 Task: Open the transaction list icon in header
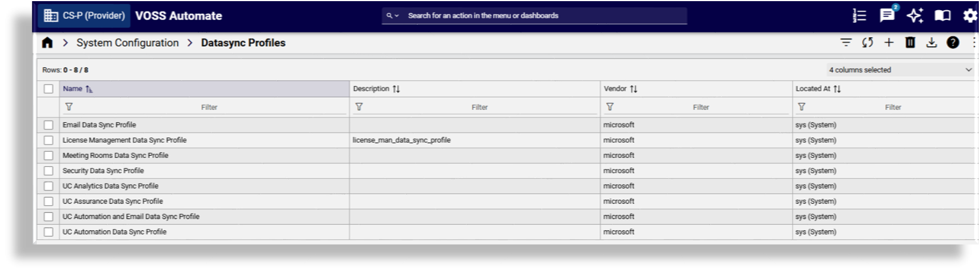coord(859,16)
